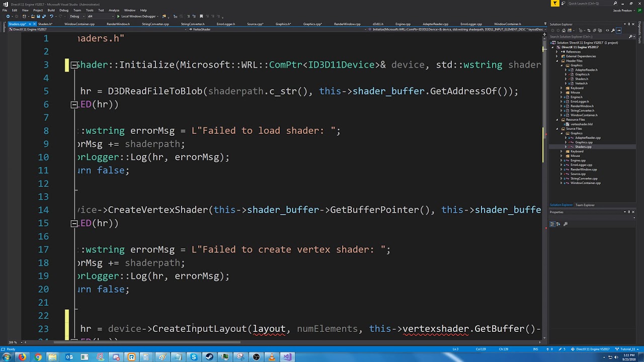Image resolution: width=644 pixels, height=362 pixels.
Task: Switch to the ErrorLogger.h tab
Action: [x=225, y=24]
